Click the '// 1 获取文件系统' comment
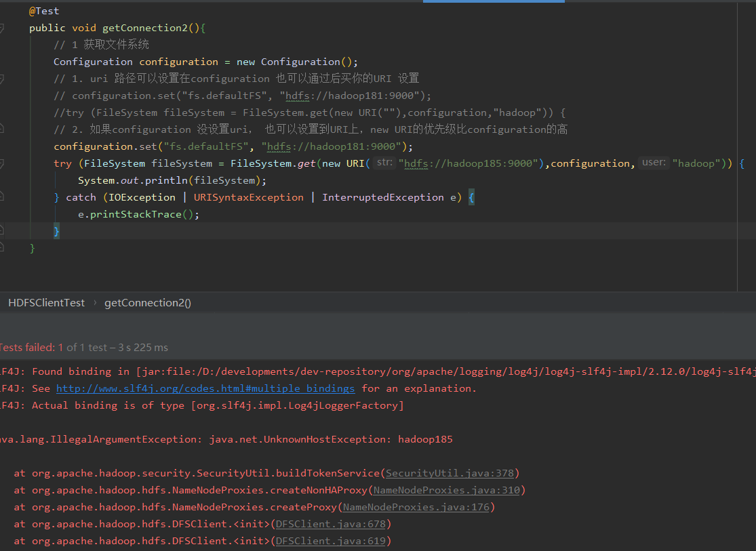 tap(101, 45)
